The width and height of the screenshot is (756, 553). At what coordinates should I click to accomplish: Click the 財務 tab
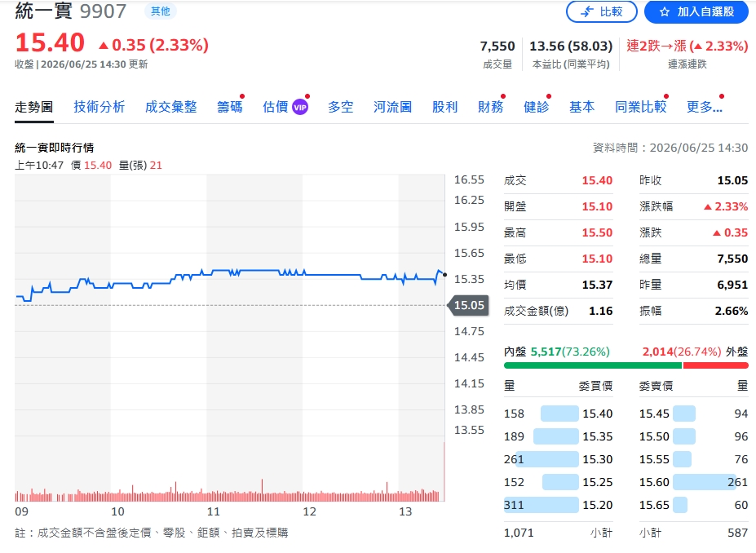[490, 107]
